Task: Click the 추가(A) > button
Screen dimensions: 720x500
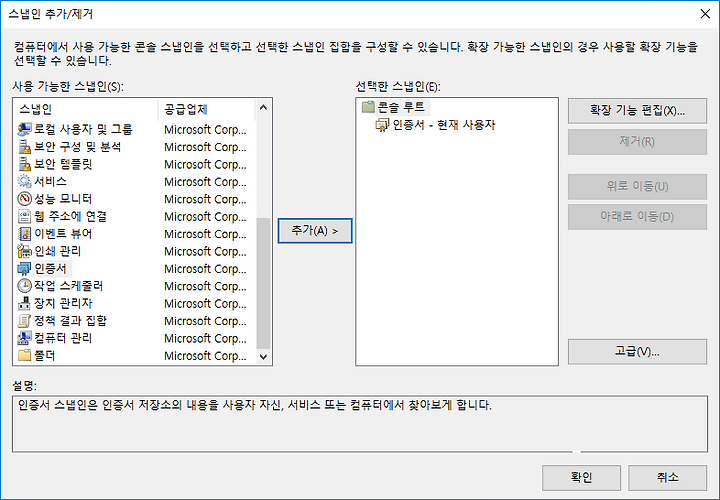Action: (x=315, y=230)
